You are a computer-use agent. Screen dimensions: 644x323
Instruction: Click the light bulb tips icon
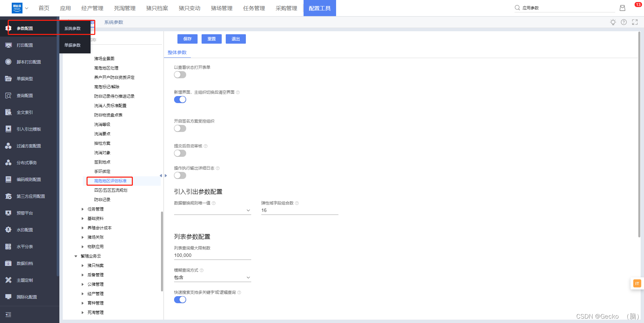613,22
